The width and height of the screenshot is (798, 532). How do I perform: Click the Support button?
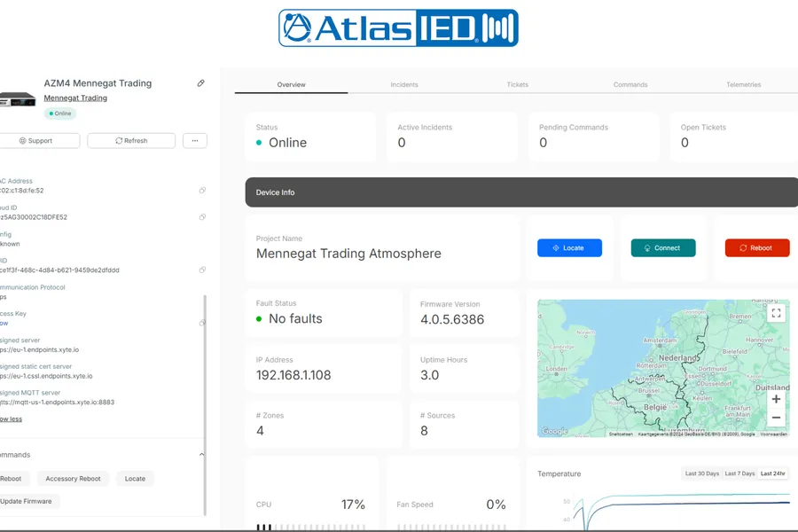[40, 140]
